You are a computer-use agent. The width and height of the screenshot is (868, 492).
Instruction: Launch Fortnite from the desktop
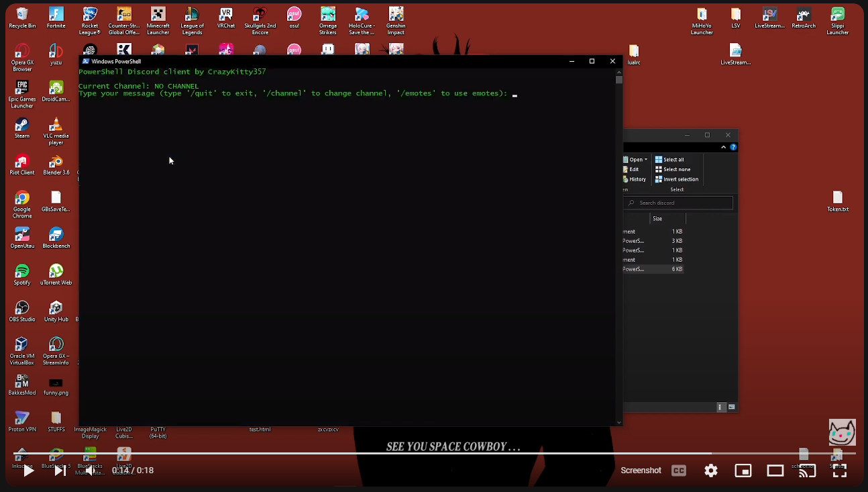point(56,18)
